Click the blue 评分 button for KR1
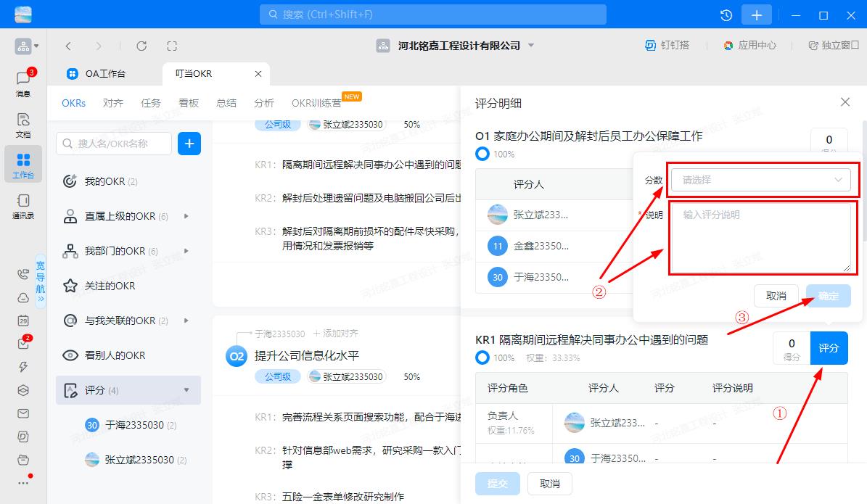 [x=829, y=348]
